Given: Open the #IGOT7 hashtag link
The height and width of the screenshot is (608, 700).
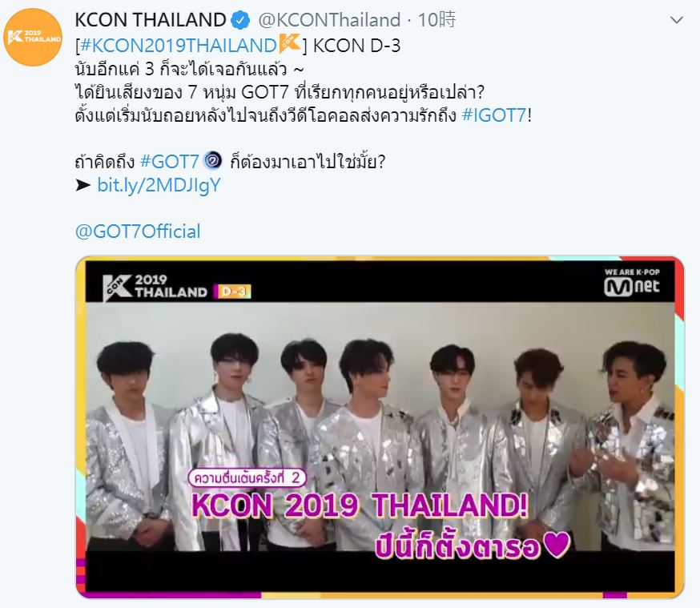Looking at the screenshot, I should [x=494, y=115].
